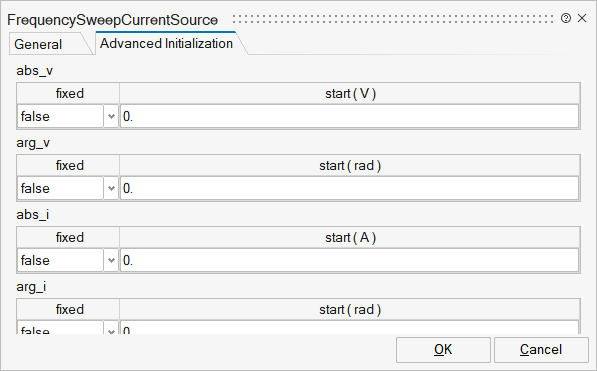The image size is (597, 371).
Task: Open the help icon in title bar
Action: [x=566, y=18]
